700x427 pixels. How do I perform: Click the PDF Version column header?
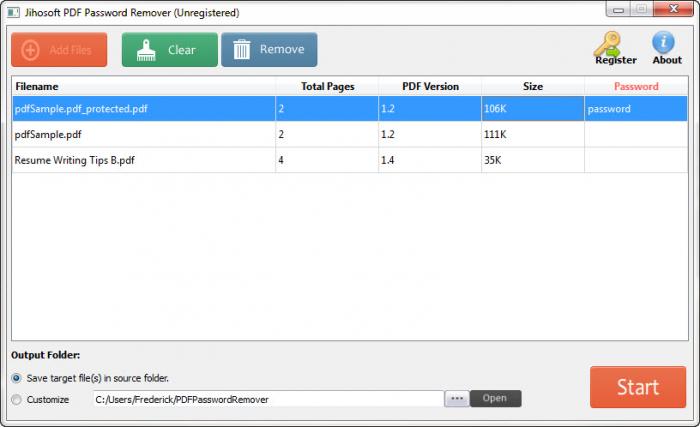click(429, 86)
